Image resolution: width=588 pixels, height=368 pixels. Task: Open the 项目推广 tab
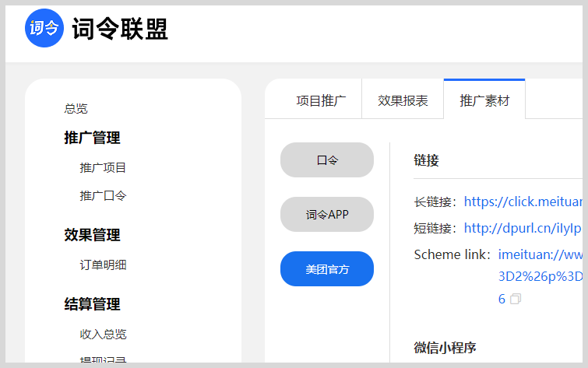(321, 100)
